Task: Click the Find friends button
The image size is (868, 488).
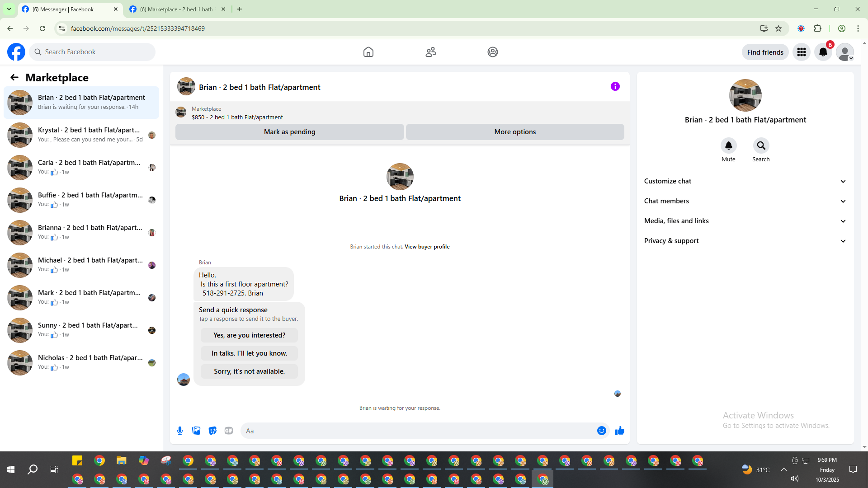Action: click(x=765, y=52)
